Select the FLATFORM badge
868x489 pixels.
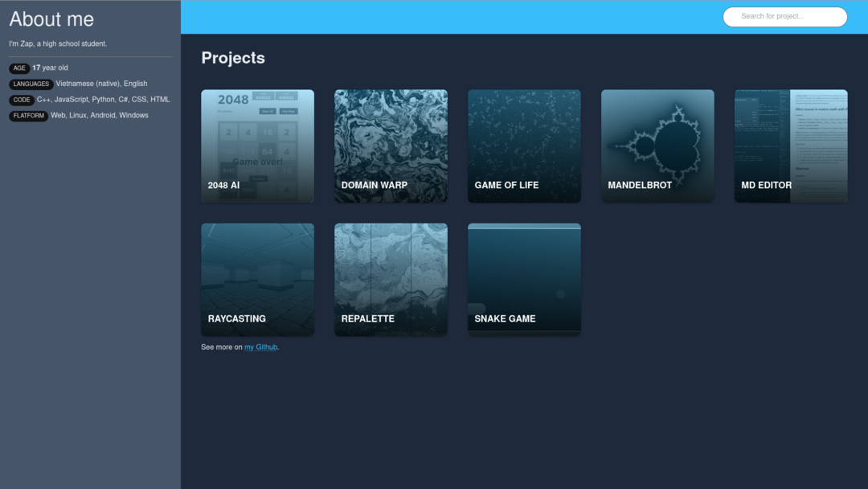click(x=28, y=115)
